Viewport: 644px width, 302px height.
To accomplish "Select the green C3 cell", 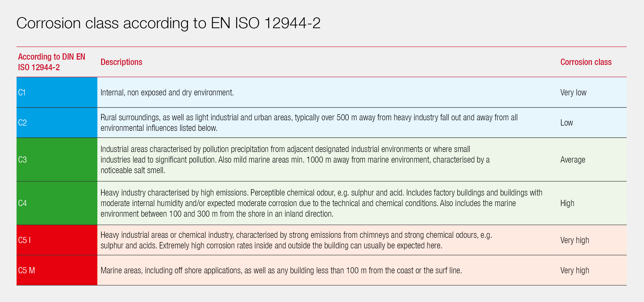I will [57, 160].
